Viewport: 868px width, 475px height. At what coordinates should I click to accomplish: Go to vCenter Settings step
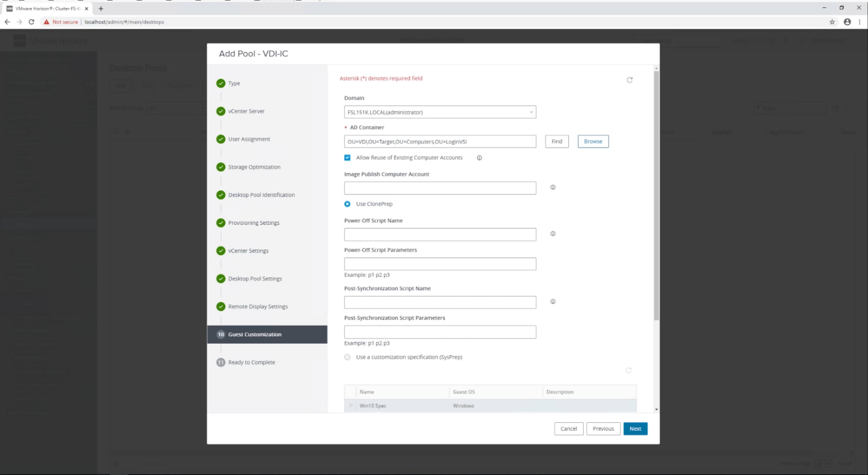[x=248, y=251]
